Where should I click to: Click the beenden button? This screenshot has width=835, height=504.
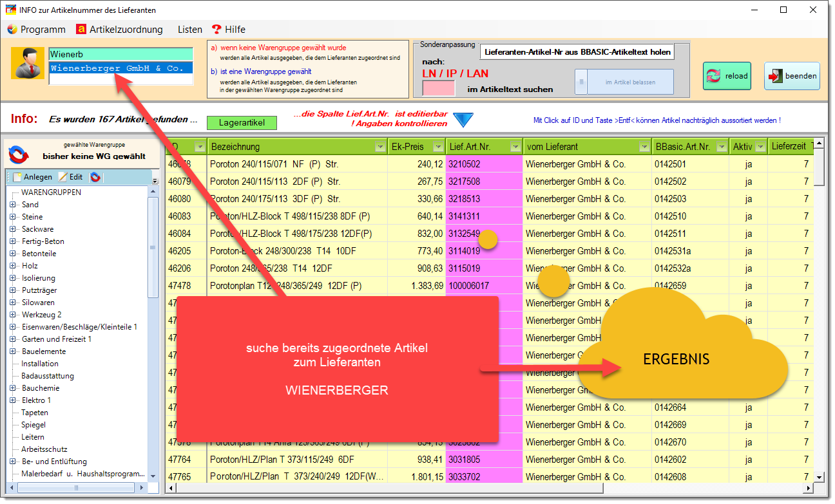[792, 76]
